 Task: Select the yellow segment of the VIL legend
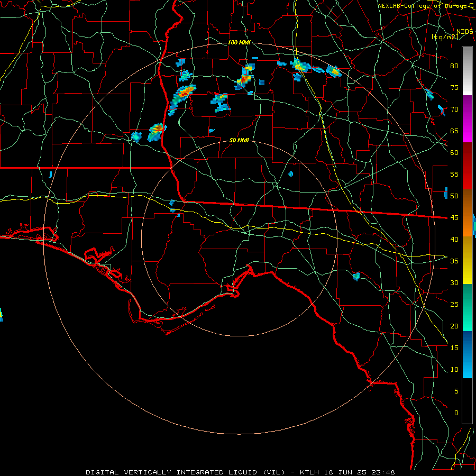[x=467, y=260]
